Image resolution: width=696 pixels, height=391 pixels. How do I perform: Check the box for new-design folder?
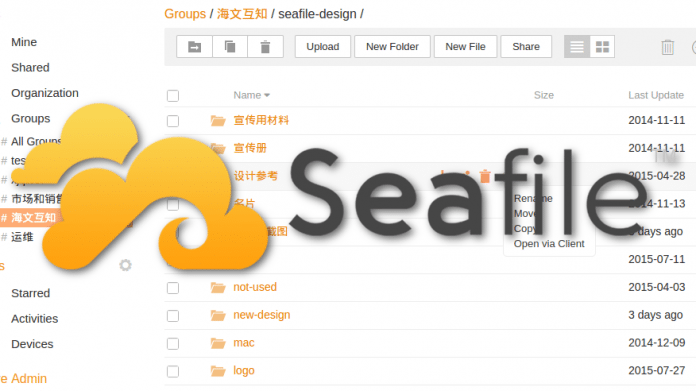click(x=173, y=316)
